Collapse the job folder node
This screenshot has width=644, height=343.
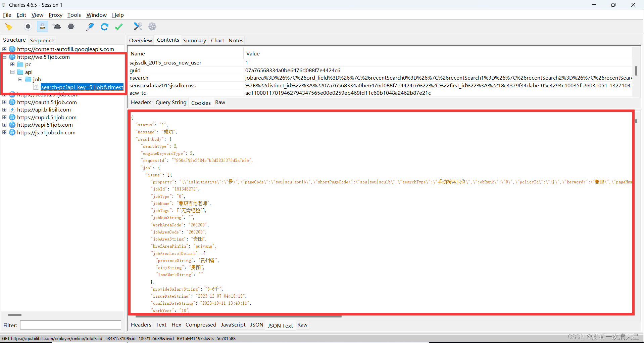(x=20, y=80)
